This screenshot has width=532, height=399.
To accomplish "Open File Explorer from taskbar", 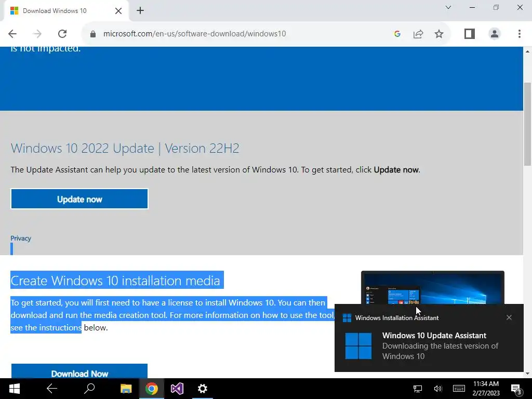I will pyautogui.click(x=126, y=389).
